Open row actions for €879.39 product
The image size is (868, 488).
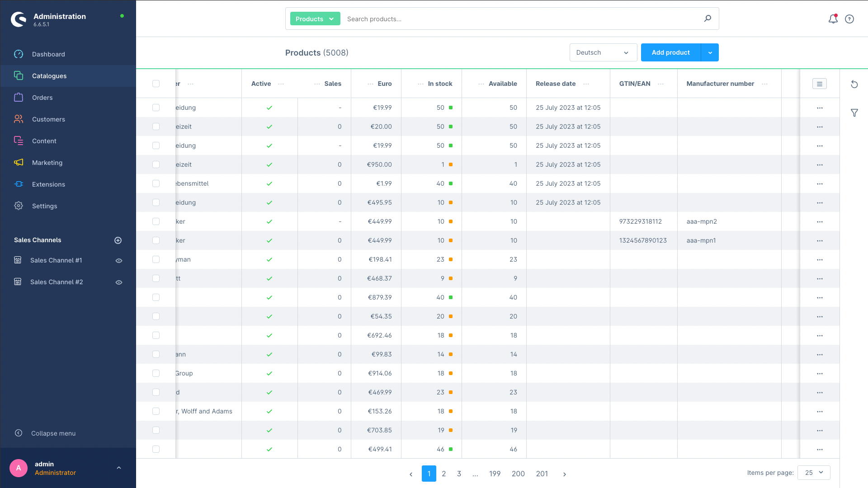click(820, 298)
